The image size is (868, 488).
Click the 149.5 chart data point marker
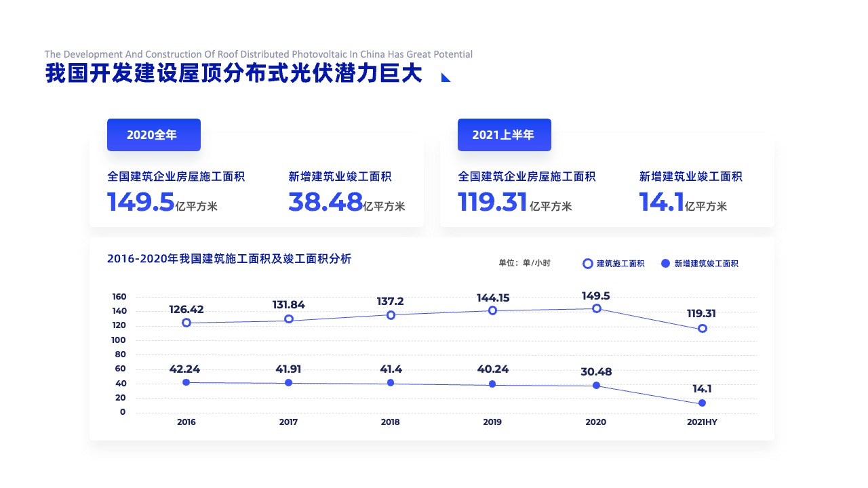click(597, 308)
